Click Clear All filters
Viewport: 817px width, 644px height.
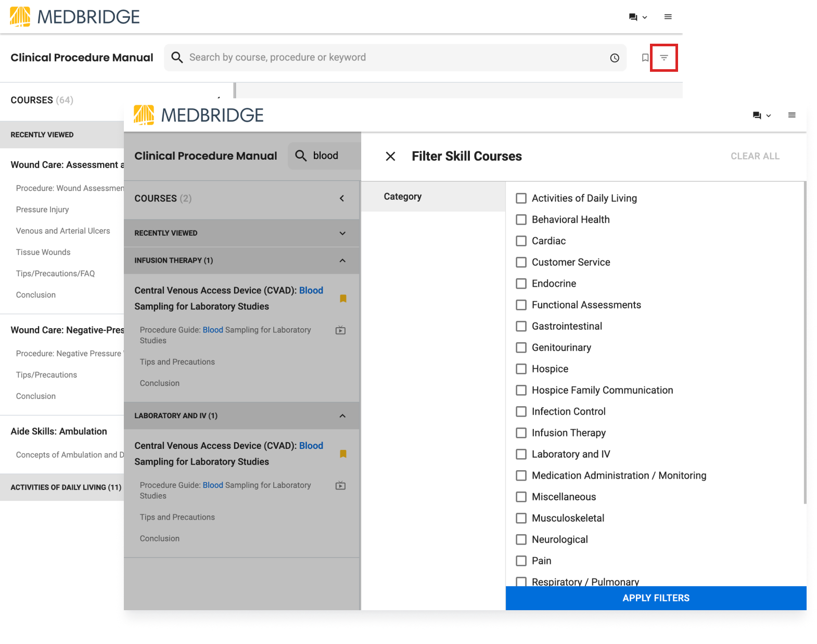tap(755, 156)
